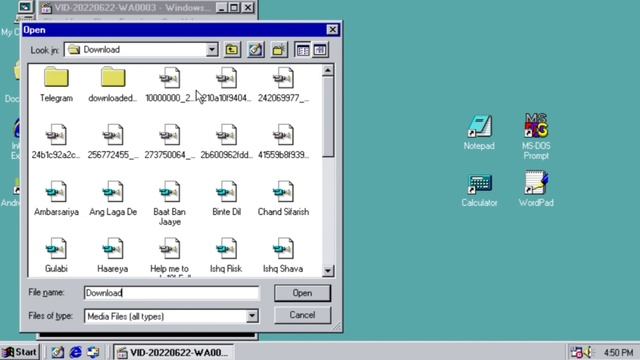Click the volume tray icon
The width and height of the screenshot is (640, 360).
click(588, 352)
